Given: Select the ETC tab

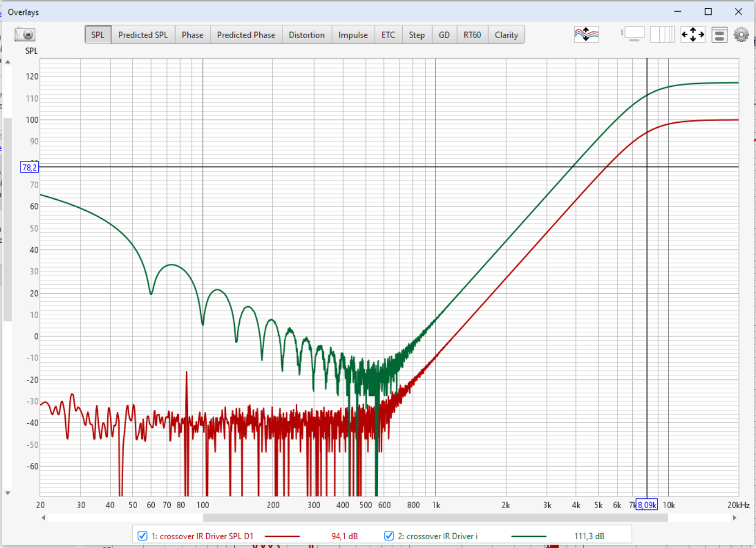Looking at the screenshot, I should pyautogui.click(x=389, y=35).
